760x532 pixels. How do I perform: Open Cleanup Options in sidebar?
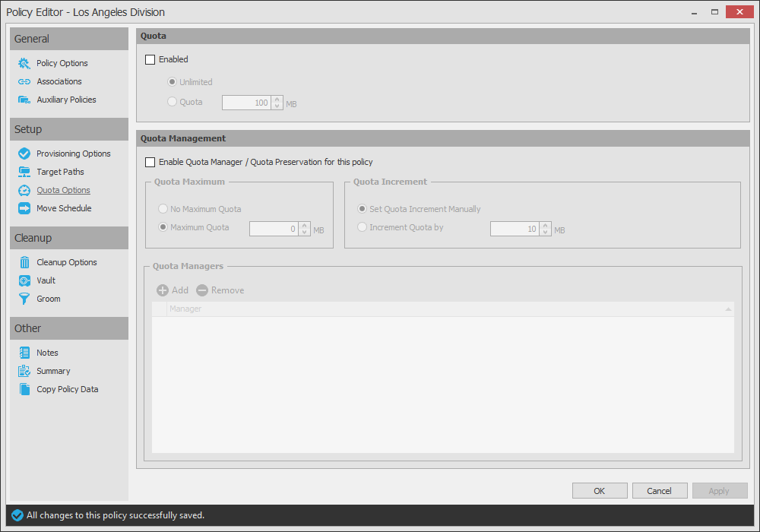click(67, 262)
